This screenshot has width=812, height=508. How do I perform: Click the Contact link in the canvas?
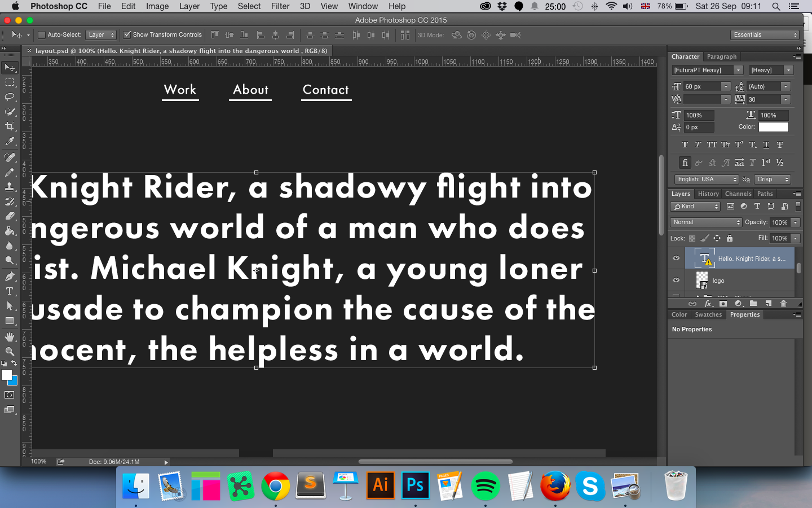tap(326, 90)
